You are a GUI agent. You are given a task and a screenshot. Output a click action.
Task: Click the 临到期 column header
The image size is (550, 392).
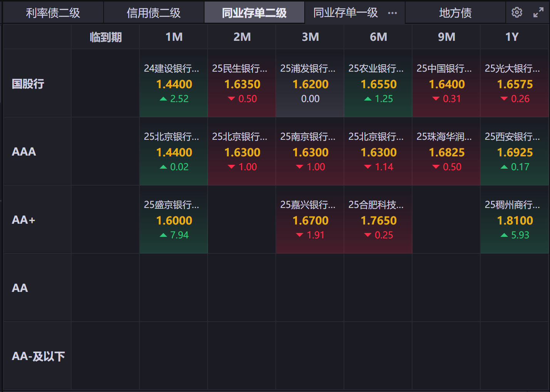pos(106,37)
